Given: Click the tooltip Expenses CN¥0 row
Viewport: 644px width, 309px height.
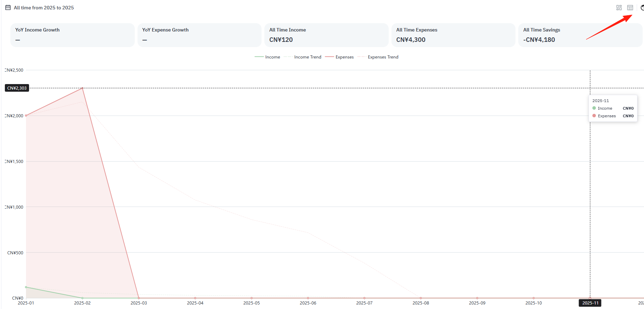Looking at the screenshot, I should [x=613, y=116].
